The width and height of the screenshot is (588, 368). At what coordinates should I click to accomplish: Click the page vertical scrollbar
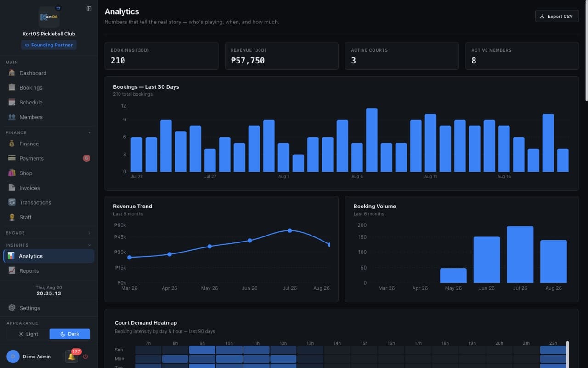click(x=586, y=51)
